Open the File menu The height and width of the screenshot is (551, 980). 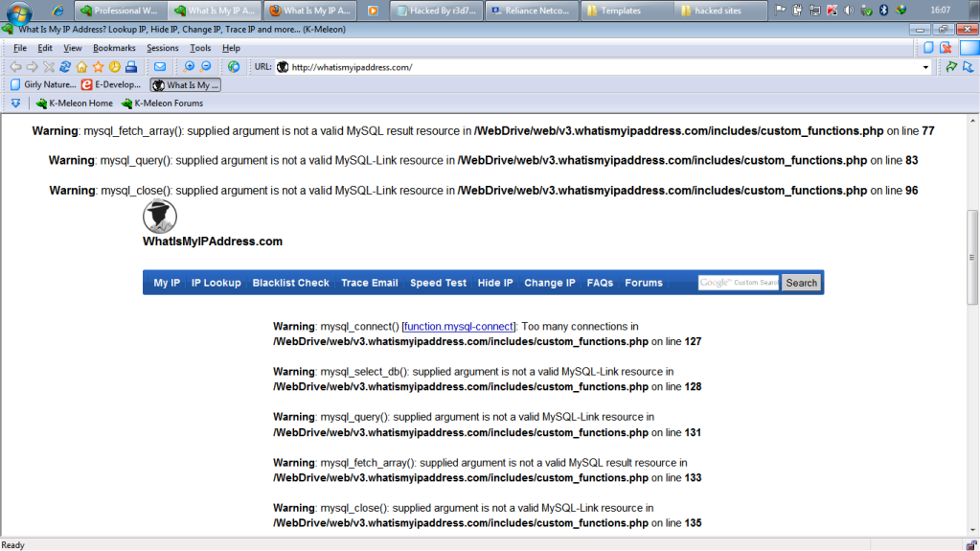click(20, 48)
